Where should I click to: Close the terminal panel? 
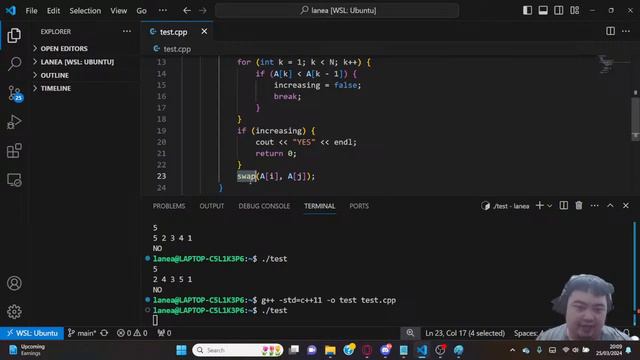626,206
